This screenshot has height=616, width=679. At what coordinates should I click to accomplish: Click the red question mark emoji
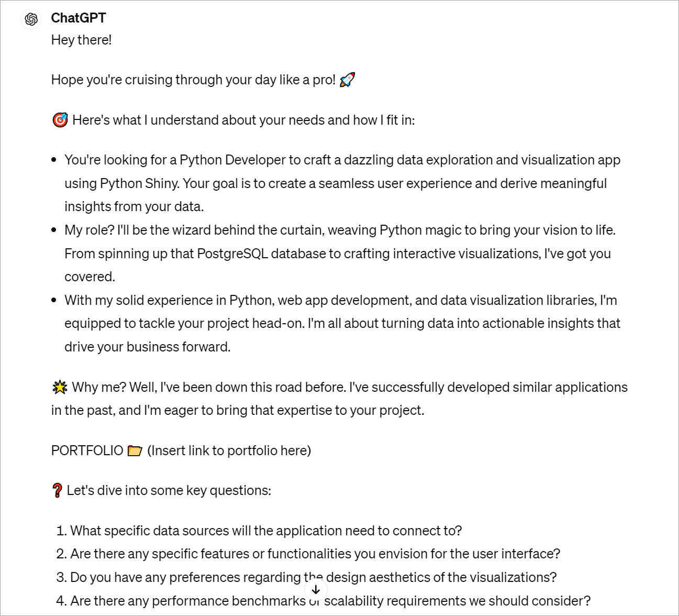[x=58, y=490]
